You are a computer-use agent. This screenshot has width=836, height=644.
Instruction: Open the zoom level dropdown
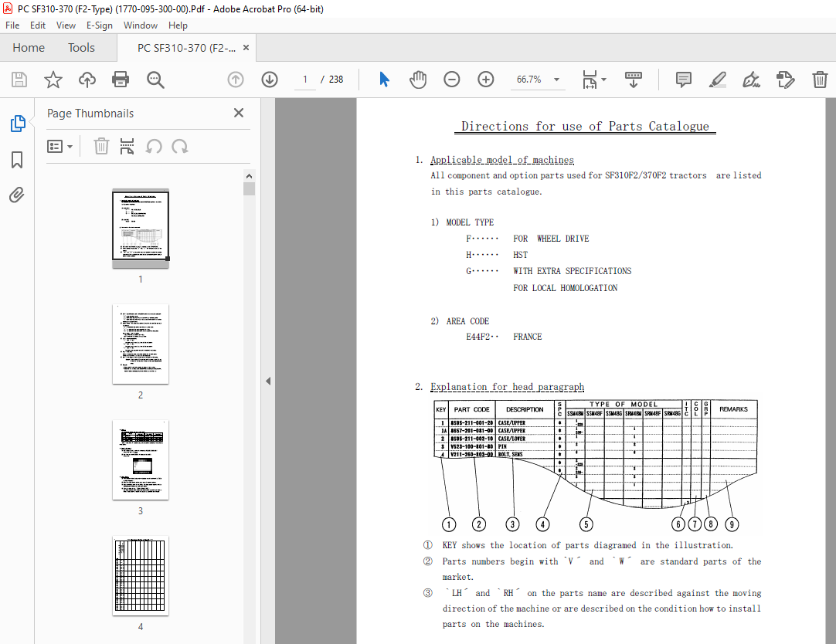[x=556, y=80]
